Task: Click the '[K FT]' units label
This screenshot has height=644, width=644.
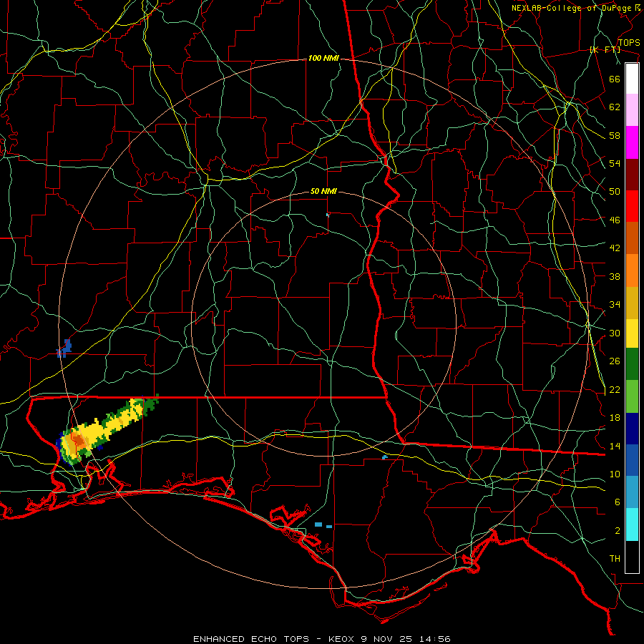Action: click(605, 49)
